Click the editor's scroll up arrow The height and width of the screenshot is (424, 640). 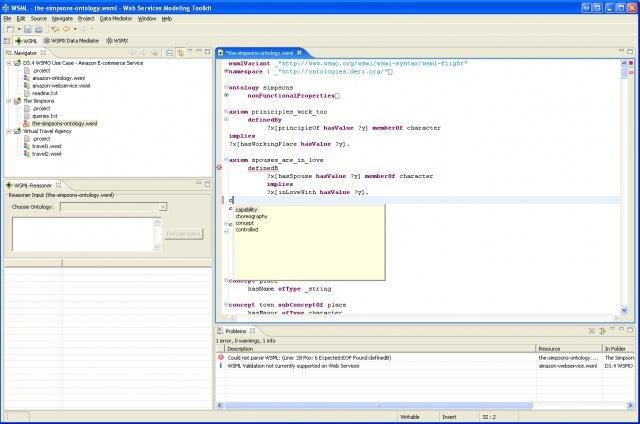pos(624,63)
